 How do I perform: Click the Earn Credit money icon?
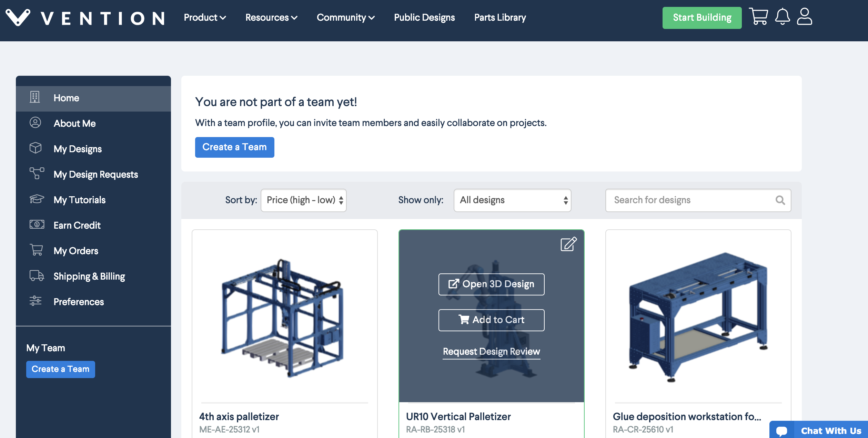tap(37, 225)
